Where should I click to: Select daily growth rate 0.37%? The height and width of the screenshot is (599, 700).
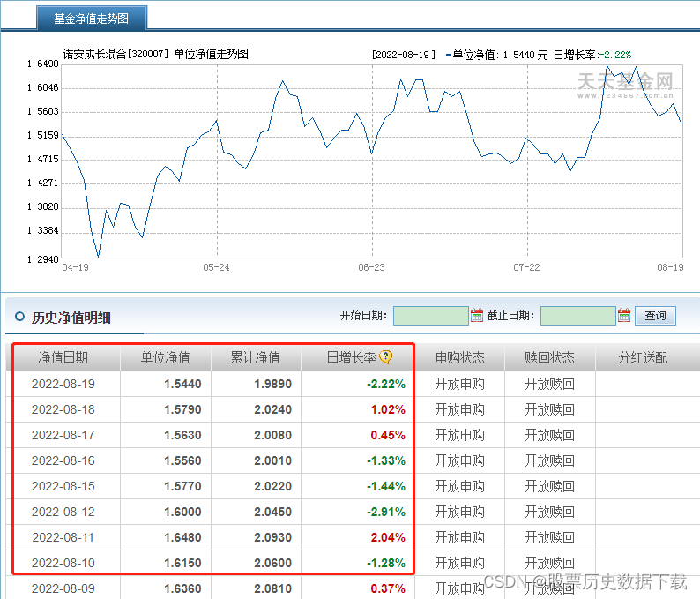tap(388, 588)
